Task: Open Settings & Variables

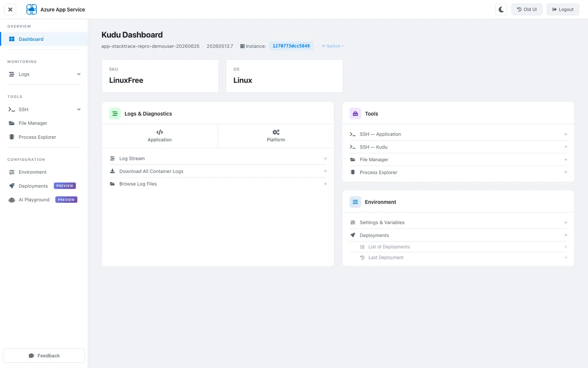Action: click(458, 222)
